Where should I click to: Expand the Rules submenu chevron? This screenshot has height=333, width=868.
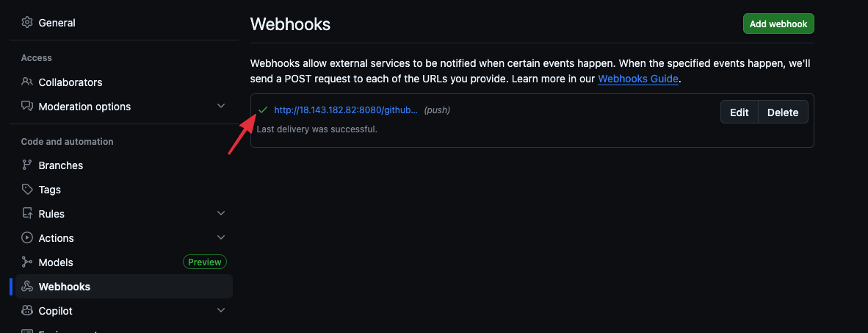tap(221, 214)
